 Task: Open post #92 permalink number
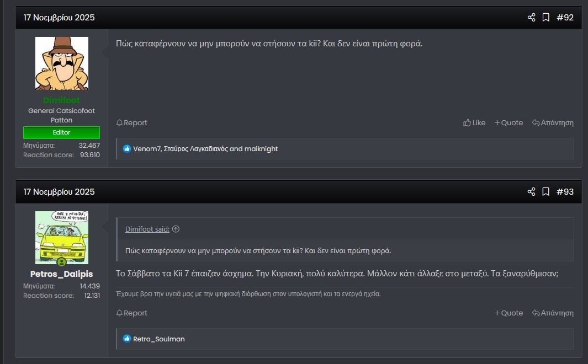[565, 18]
